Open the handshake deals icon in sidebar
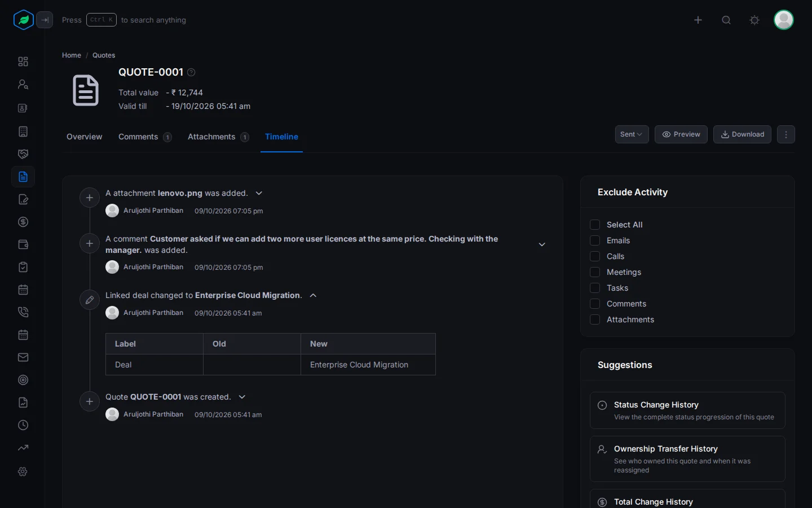The image size is (812, 508). pyautogui.click(x=23, y=154)
